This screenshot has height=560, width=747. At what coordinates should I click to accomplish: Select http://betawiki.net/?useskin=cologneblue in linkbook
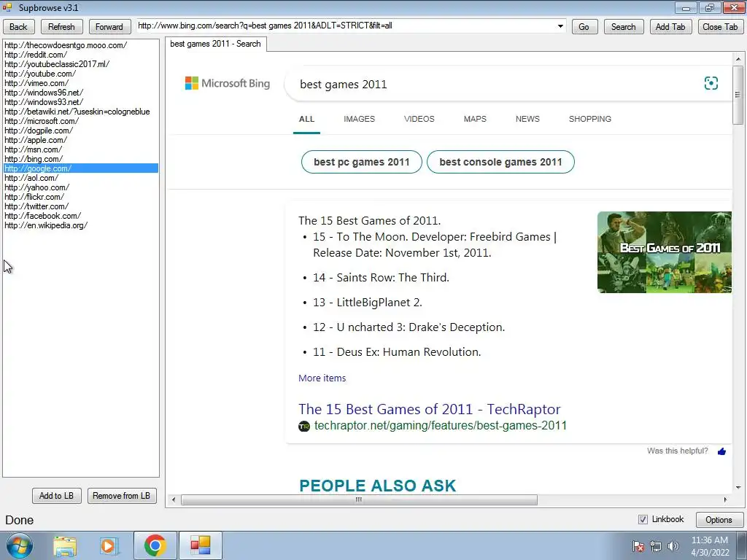pyautogui.click(x=77, y=112)
